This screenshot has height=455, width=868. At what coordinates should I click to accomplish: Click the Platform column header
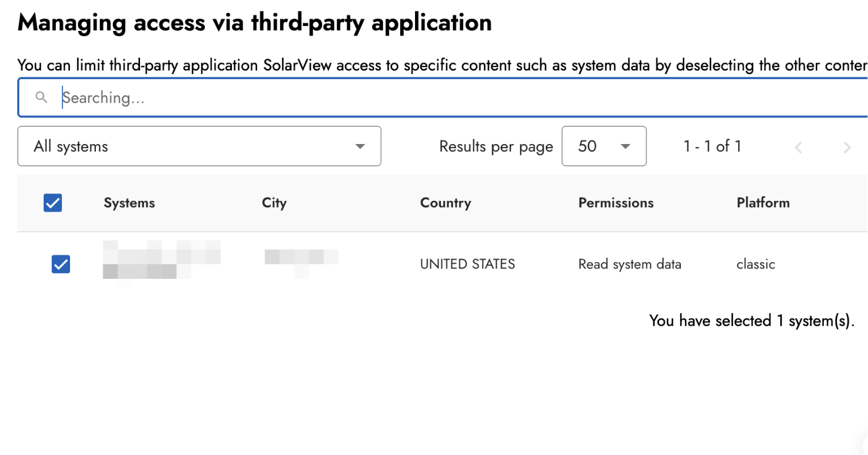click(763, 203)
